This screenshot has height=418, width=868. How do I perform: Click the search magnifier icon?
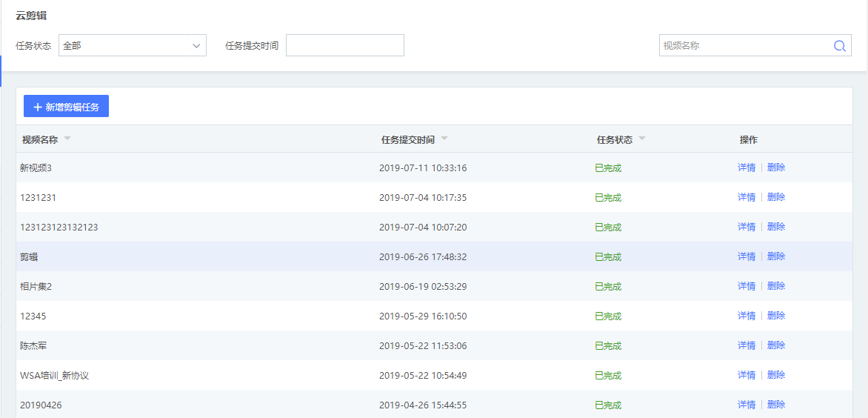click(839, 46)
